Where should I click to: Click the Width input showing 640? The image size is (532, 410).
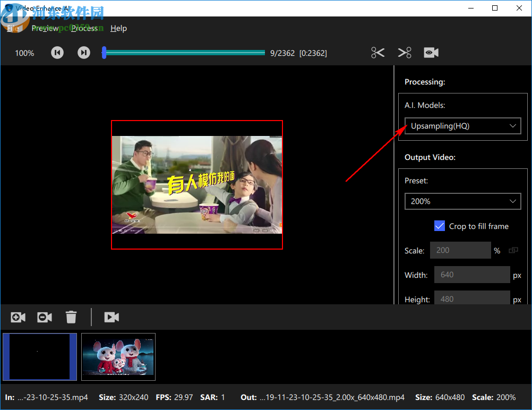click(x=471, y=275)
